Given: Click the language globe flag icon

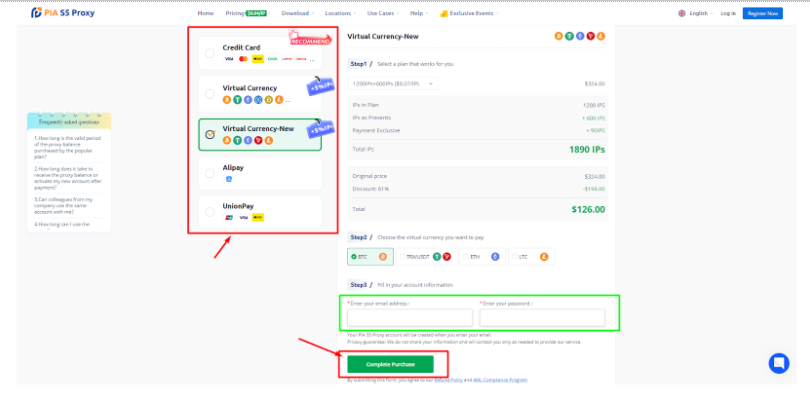Looking at the screenshot, I should [x=682, y=13].
